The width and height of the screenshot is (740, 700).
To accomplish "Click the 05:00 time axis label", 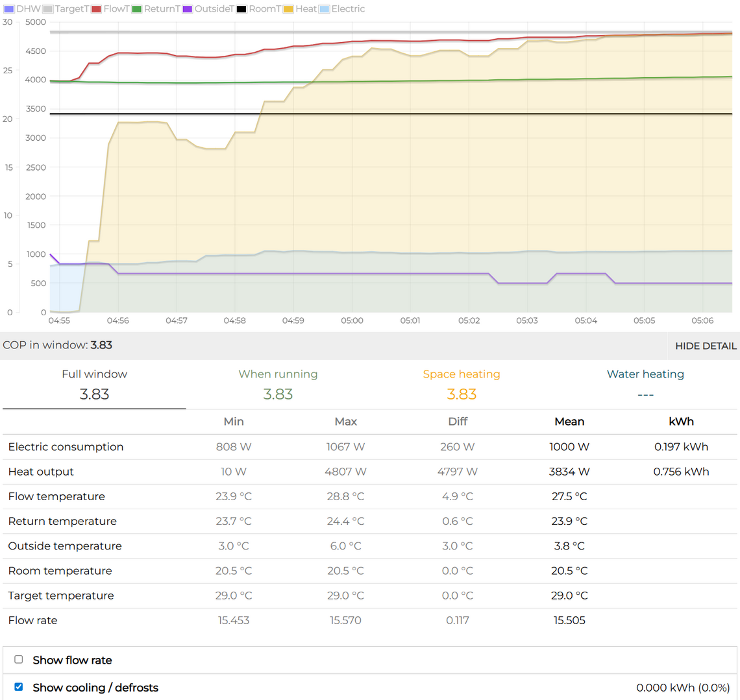I will (x=352, y=320).
